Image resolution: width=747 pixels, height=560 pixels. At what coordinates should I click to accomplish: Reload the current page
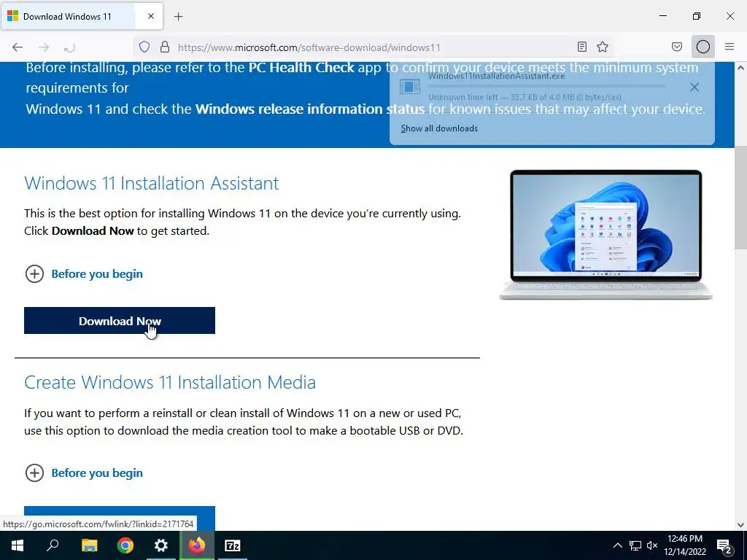[x=69, y=47]
